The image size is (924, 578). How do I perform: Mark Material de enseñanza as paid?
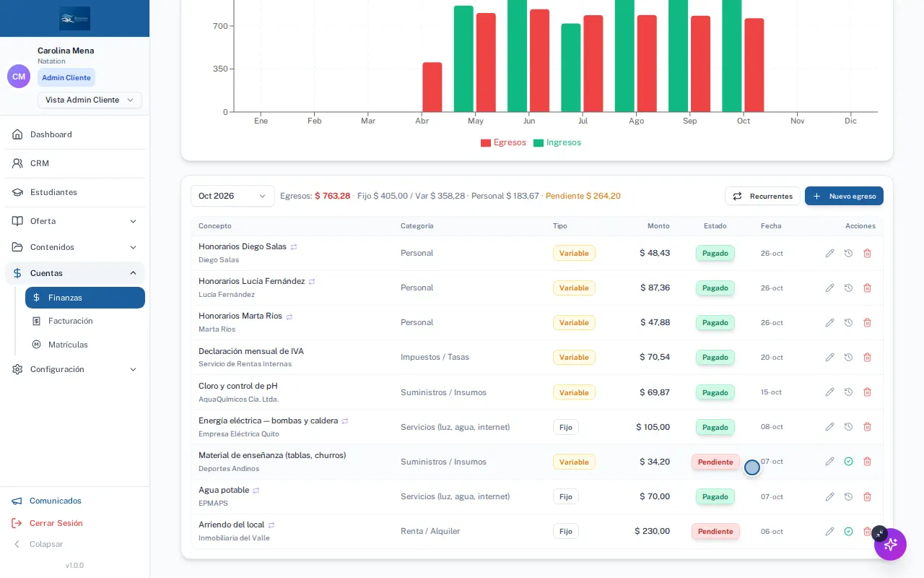pos(848,462)
